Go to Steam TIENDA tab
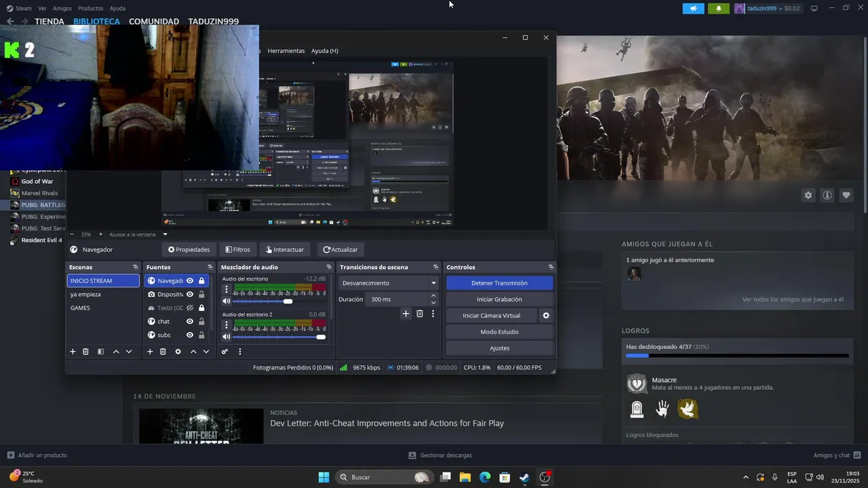The image size is (868, 488). 50,21
